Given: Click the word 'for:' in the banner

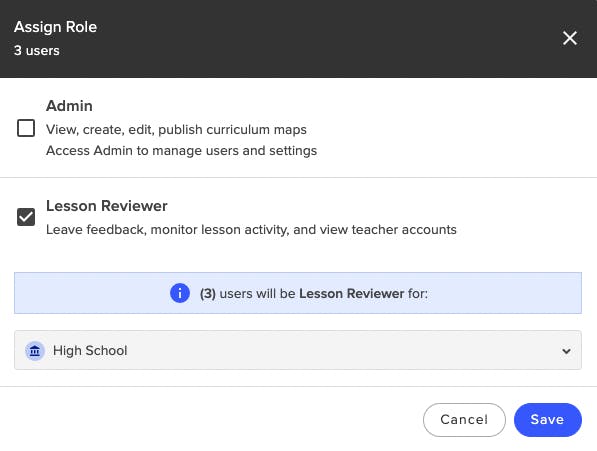Looking at the screenshot, I should pos(418,294).
